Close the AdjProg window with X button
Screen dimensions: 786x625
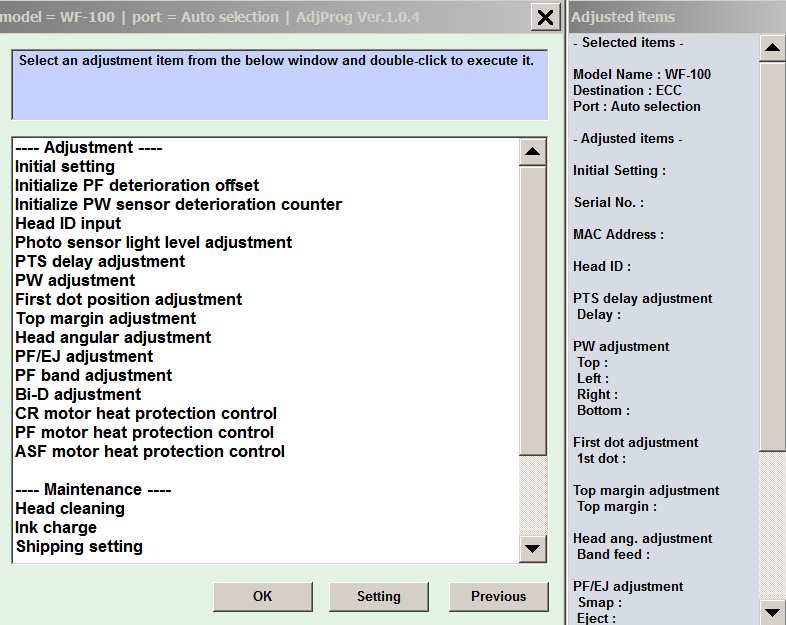pyautogui.click(x=545, y=18)
